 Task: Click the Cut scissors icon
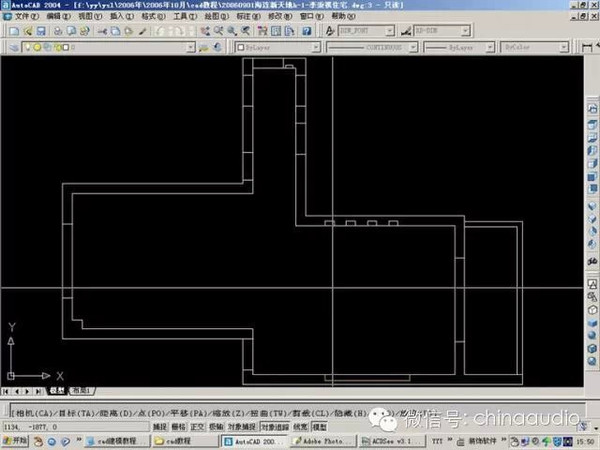pyautogui.click(x=102, y=31)
